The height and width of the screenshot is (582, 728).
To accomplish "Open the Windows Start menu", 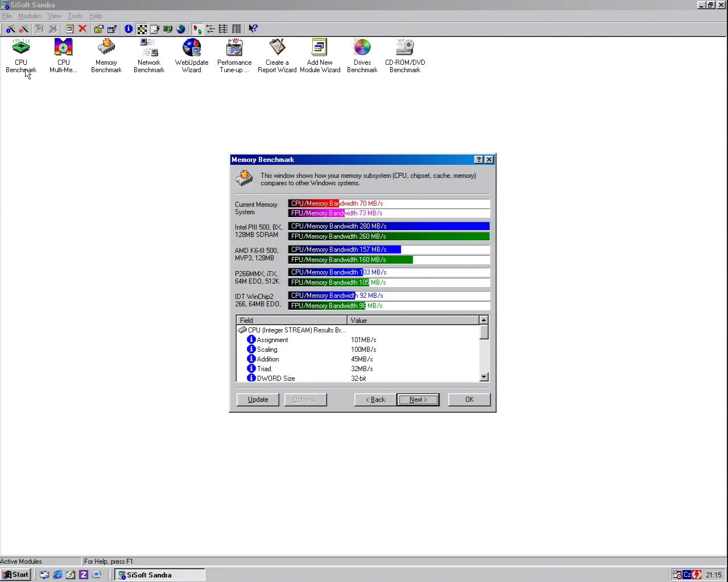I will (x=15, y=575).
